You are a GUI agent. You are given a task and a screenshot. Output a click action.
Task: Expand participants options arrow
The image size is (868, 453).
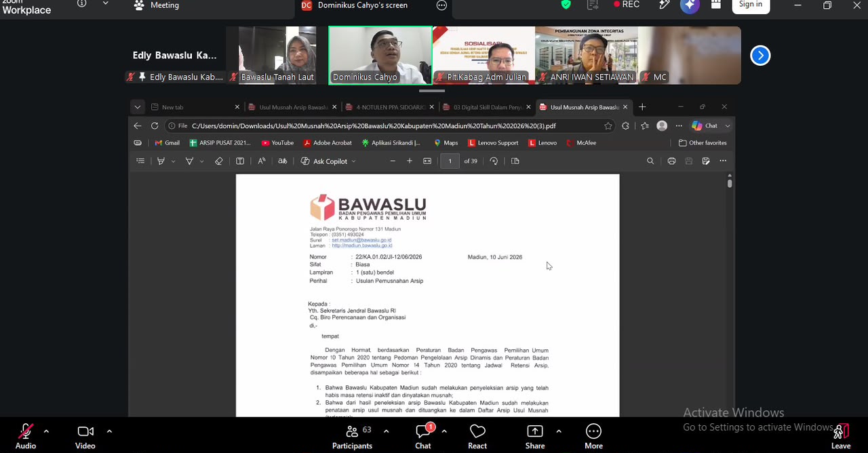point(386,431)
